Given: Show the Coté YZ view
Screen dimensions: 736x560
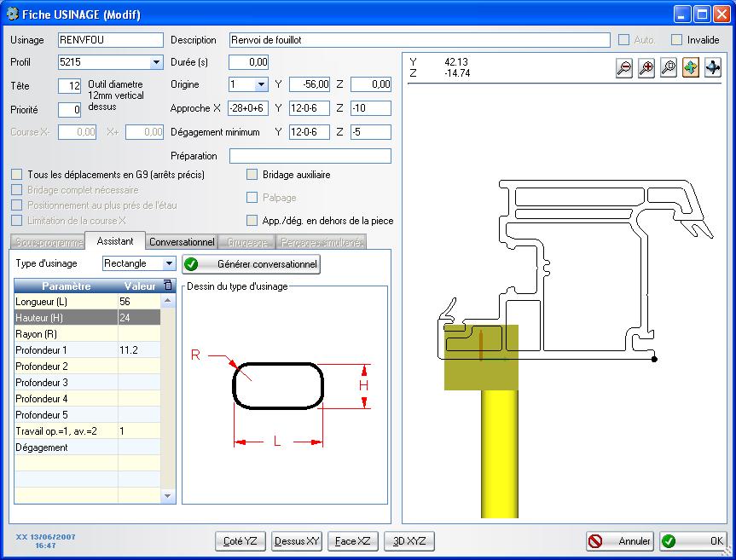Looking at the screenshot, I should (x=241, y=541).
